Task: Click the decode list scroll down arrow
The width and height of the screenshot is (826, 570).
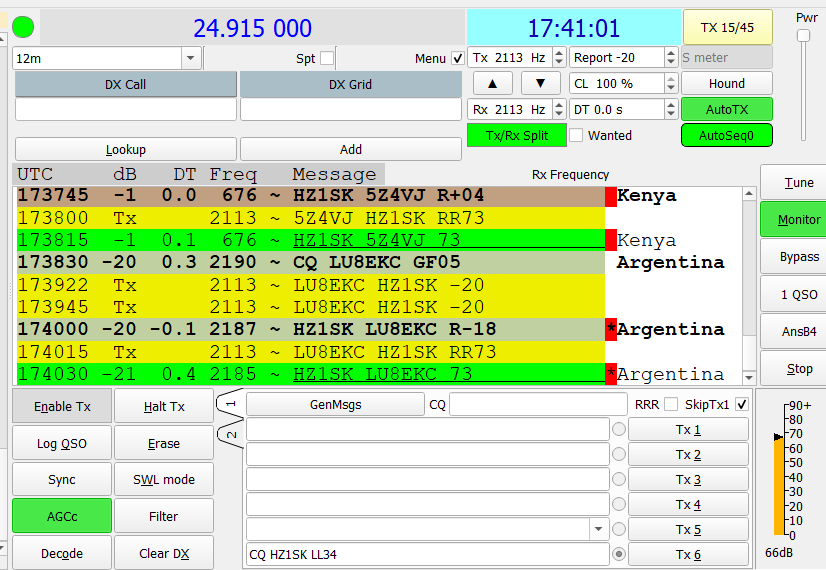Action: pos(749,377)
